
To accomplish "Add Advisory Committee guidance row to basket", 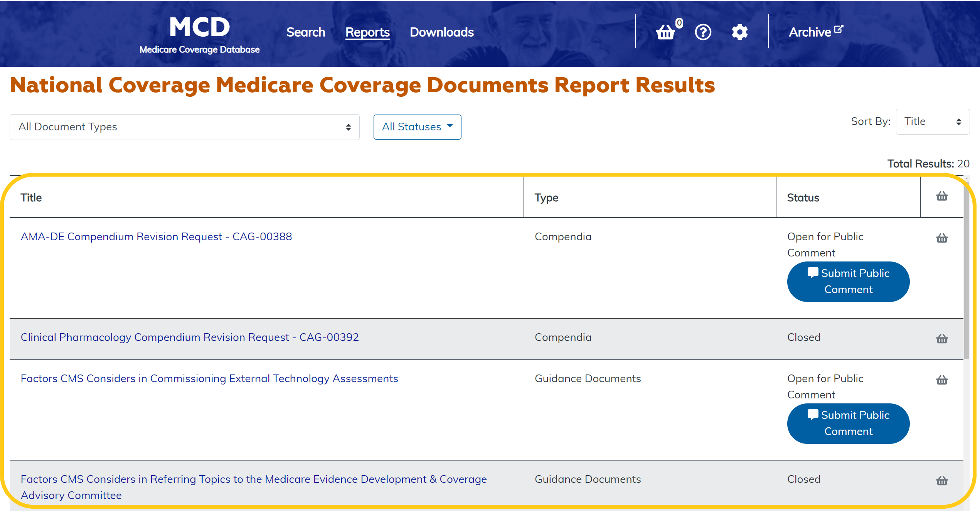I will (x=942, y=481).
